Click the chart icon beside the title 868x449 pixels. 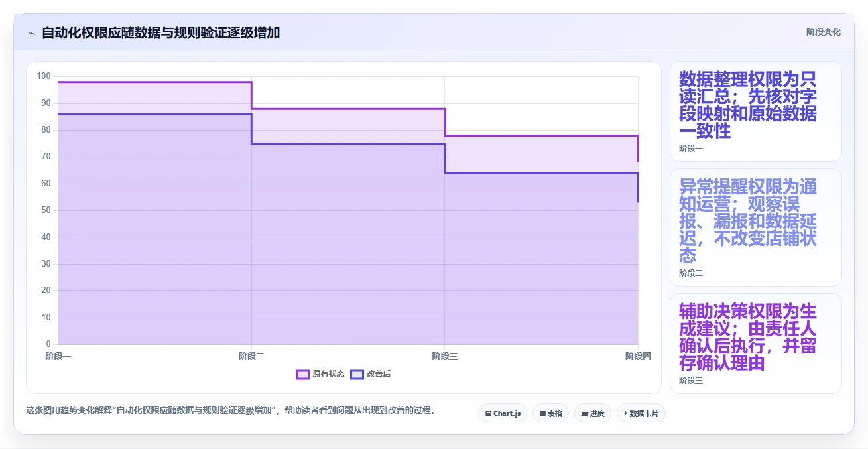[x=31, y=32]
